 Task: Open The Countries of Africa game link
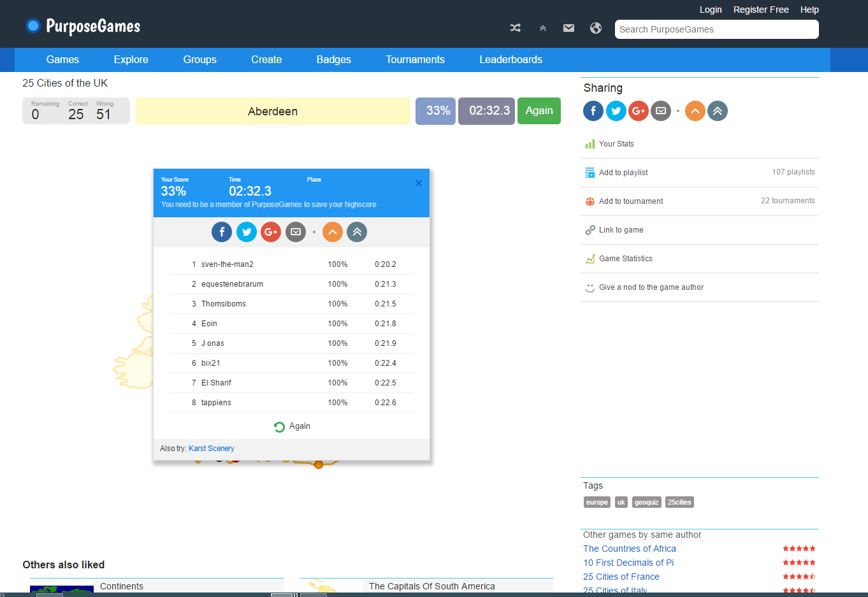(629, 549)
